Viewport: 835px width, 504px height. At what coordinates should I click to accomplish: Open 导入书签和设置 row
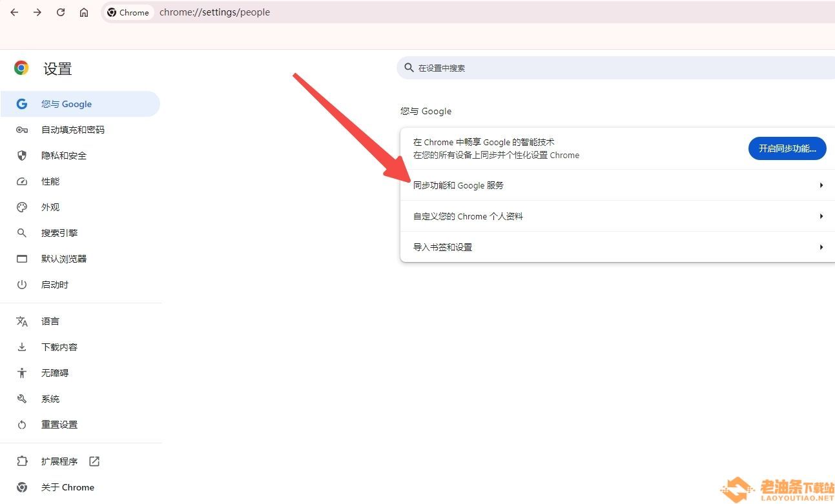617,247
